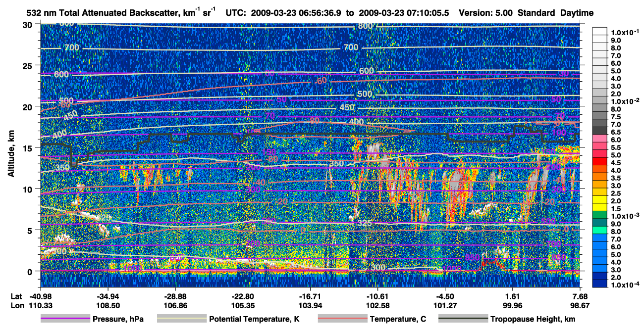The width and height of the screenshot is (644, 330).
Task: Click the 'Daytime' label in the title
Action: pos(577,13)
